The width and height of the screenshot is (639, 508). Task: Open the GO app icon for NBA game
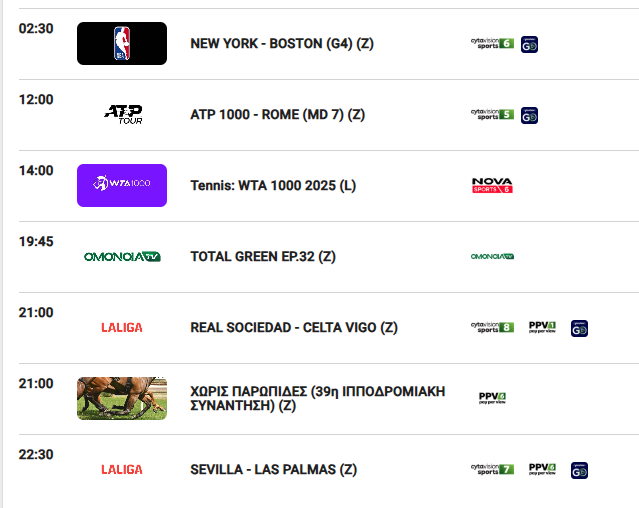[529, 44]
